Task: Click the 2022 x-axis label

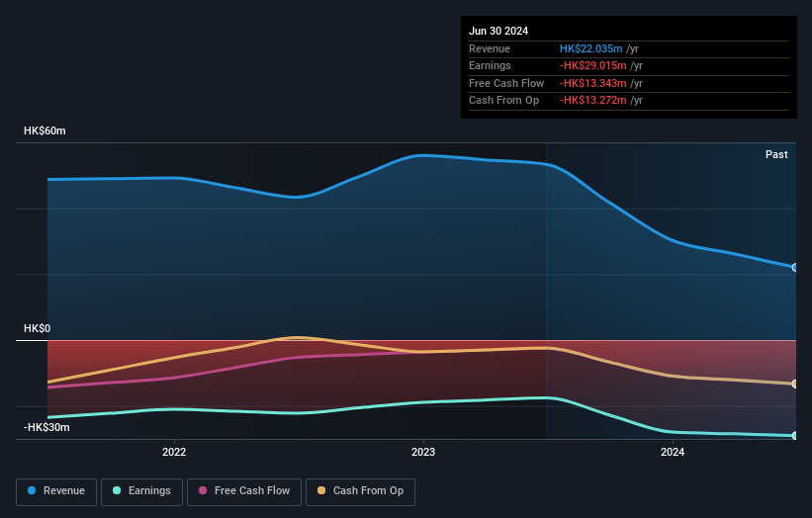Action: 174,453
